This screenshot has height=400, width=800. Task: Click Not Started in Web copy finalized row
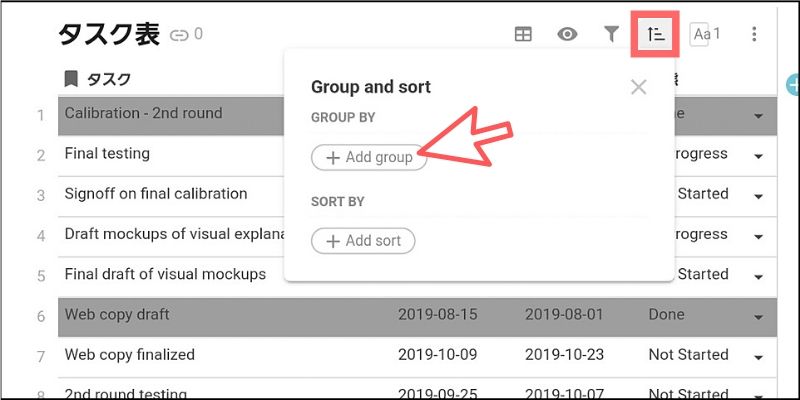click(688, 355)
